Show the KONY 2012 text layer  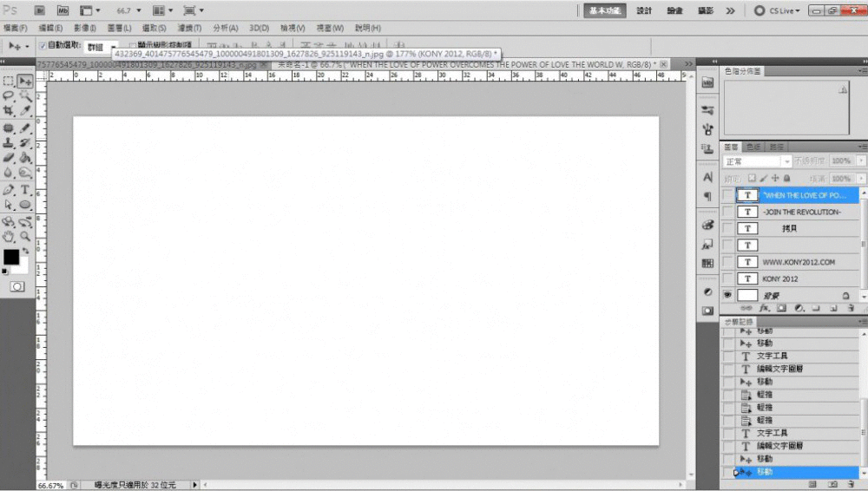[x=727, y=278]
